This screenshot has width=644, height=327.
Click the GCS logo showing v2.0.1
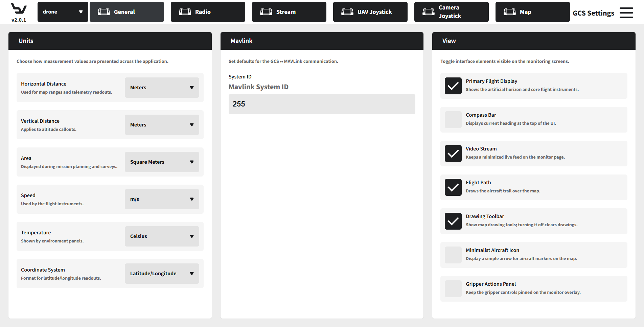[x=19, y=11]
